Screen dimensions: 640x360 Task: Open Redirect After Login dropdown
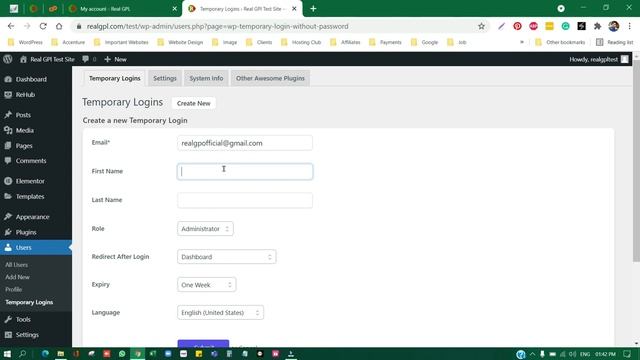227,257
